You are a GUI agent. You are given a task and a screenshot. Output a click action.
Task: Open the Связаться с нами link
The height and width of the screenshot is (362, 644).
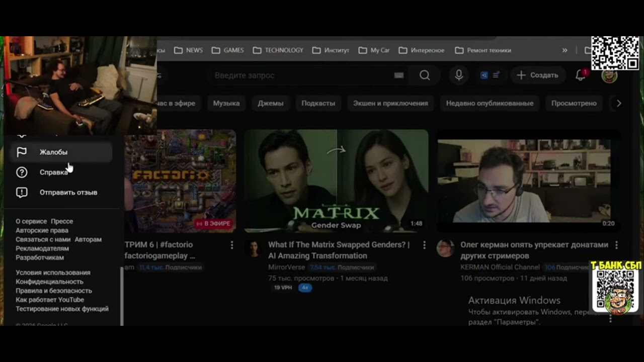43,239
